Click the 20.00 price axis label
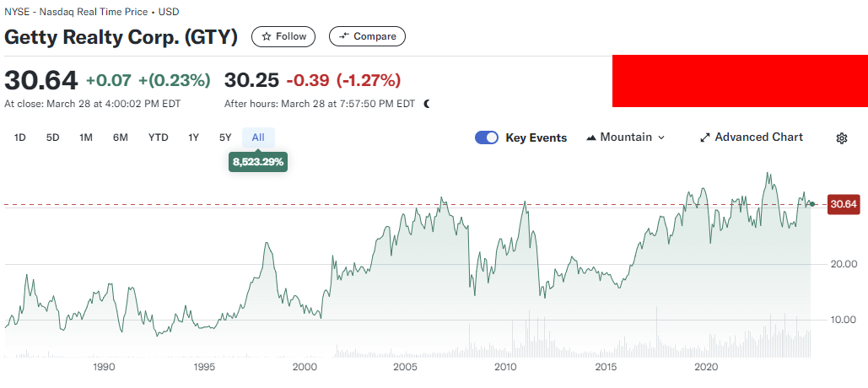 tap(844, 264)
